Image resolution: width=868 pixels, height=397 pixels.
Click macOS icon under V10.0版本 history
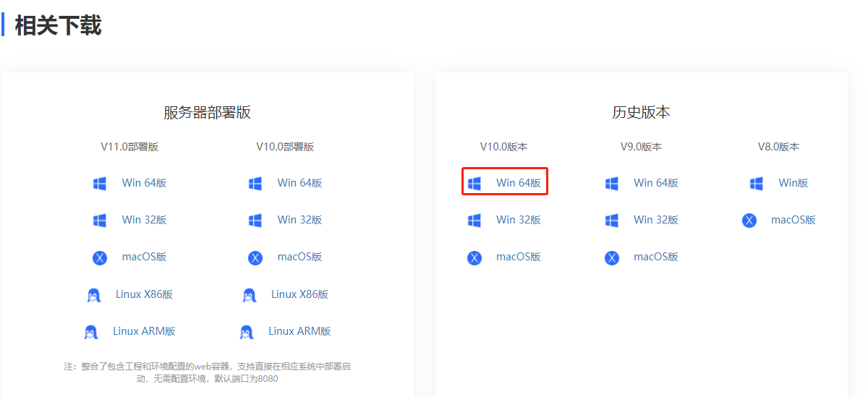[x=475, y=257]
